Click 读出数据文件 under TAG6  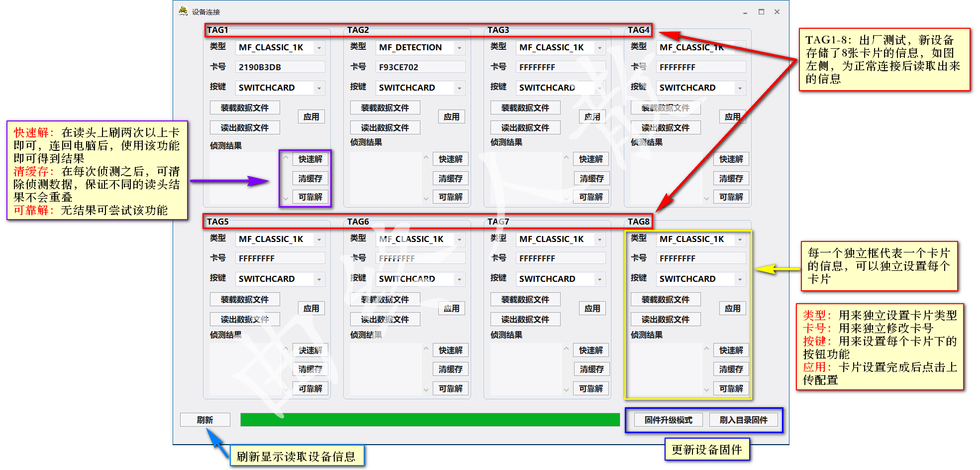coord(385,319)
